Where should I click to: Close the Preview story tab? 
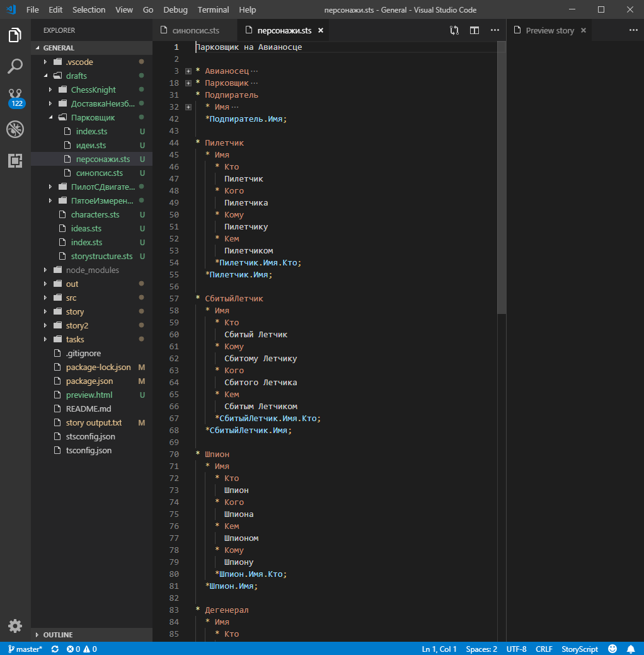click(584, 30)
